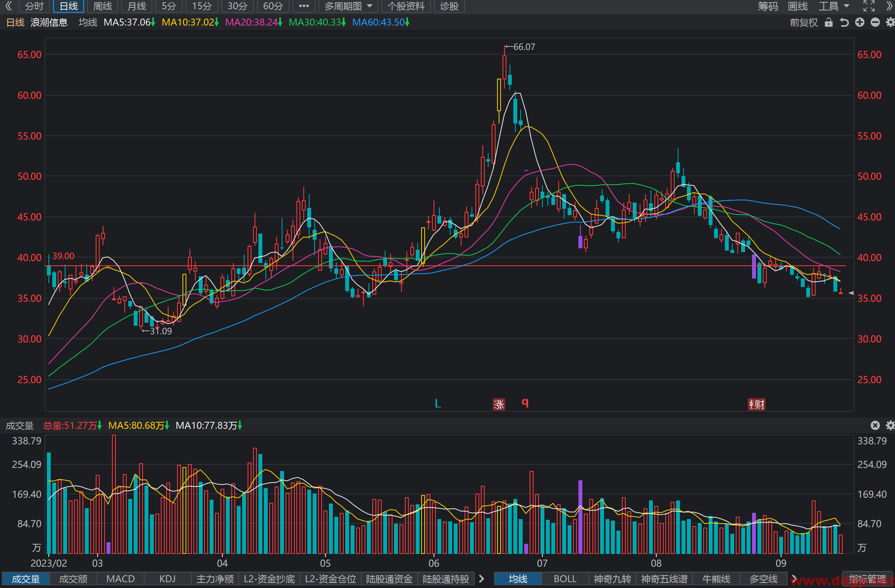The image size is (895, 588).
Task: Click MA10:37.02 legend label
Action: [190, 22]
